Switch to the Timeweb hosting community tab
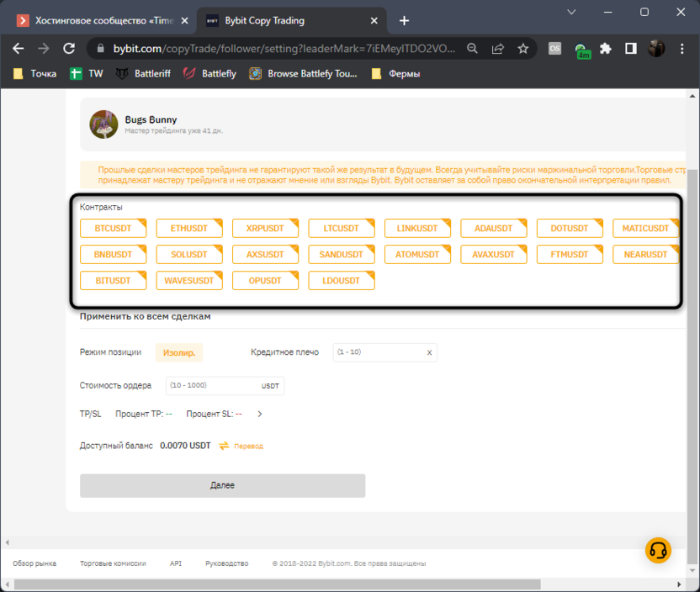This screenshot has height=592, width=700. tap(103, 20)
